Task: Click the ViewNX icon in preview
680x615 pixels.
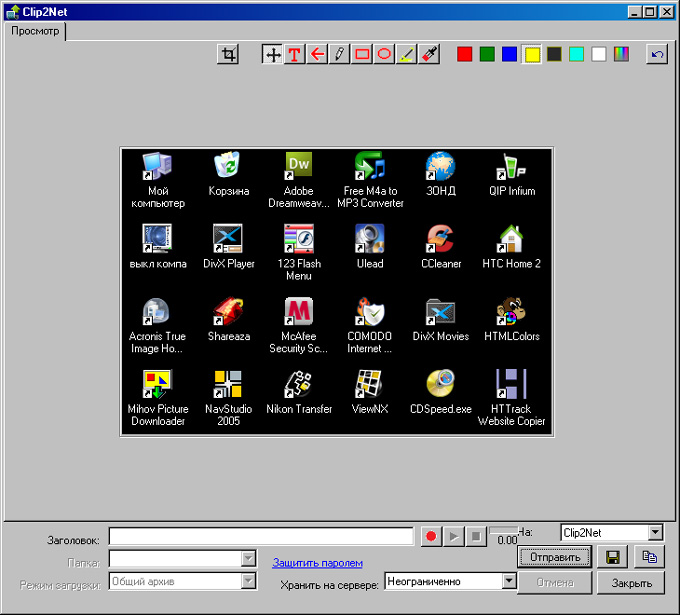Action: click(369, 384)
